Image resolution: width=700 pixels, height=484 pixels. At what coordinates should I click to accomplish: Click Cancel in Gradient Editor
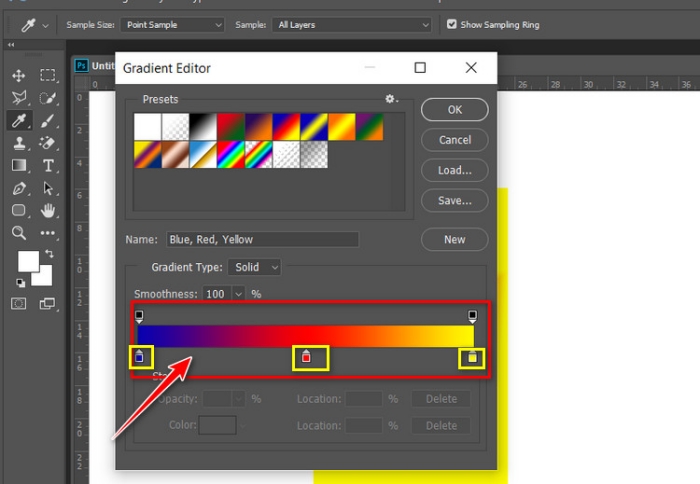(454, 140)
